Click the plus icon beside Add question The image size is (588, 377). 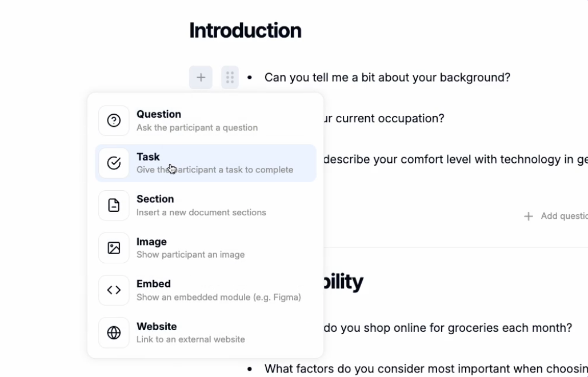529,216
